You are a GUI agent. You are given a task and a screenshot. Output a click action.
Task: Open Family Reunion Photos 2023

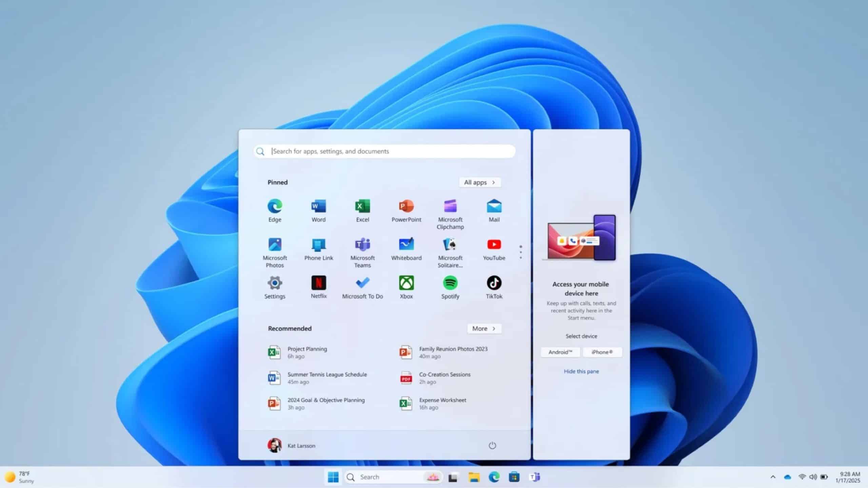pos(453,352)
